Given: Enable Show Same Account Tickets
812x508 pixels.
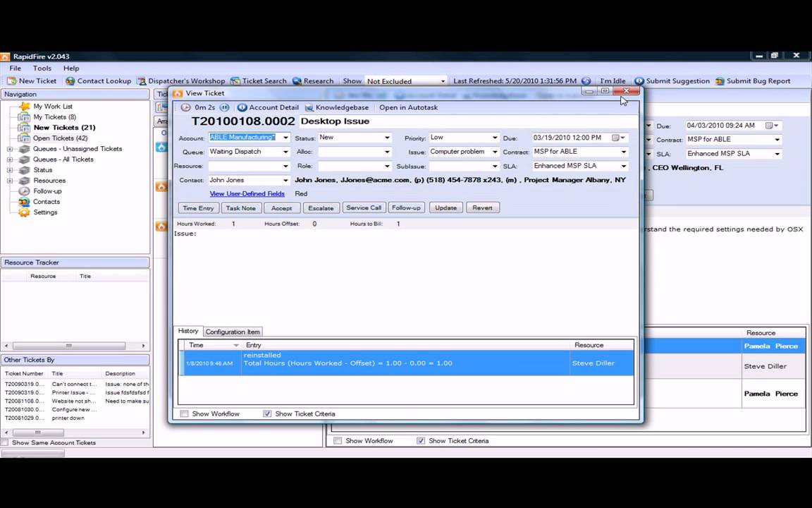Looking at the screenshot, I should (x=5, y=442).
